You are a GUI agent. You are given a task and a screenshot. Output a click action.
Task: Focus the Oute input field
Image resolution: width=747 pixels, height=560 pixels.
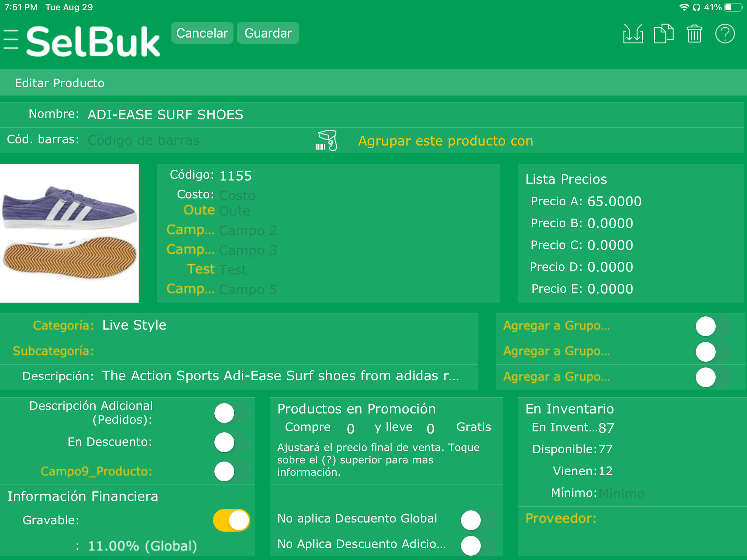(x=358, y=211)
